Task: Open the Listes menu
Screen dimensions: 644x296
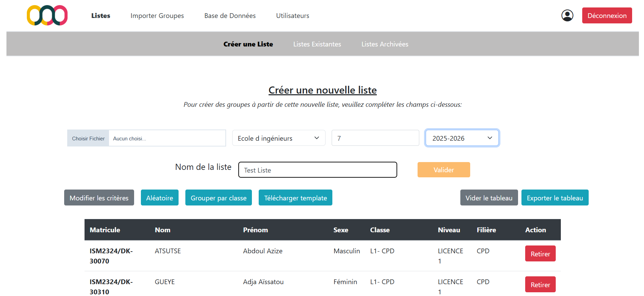Action: 100,16
